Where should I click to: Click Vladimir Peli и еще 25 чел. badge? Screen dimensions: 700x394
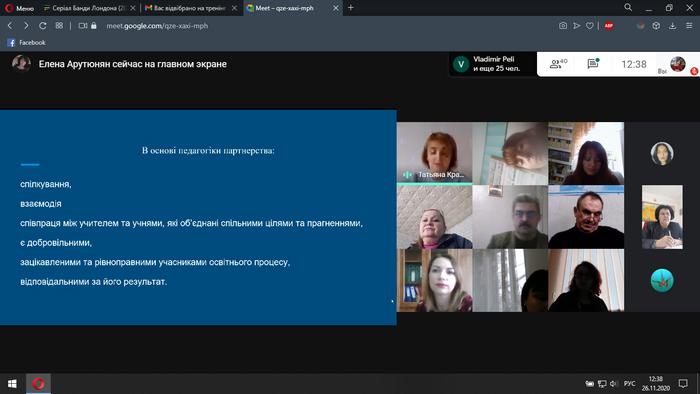493,64
